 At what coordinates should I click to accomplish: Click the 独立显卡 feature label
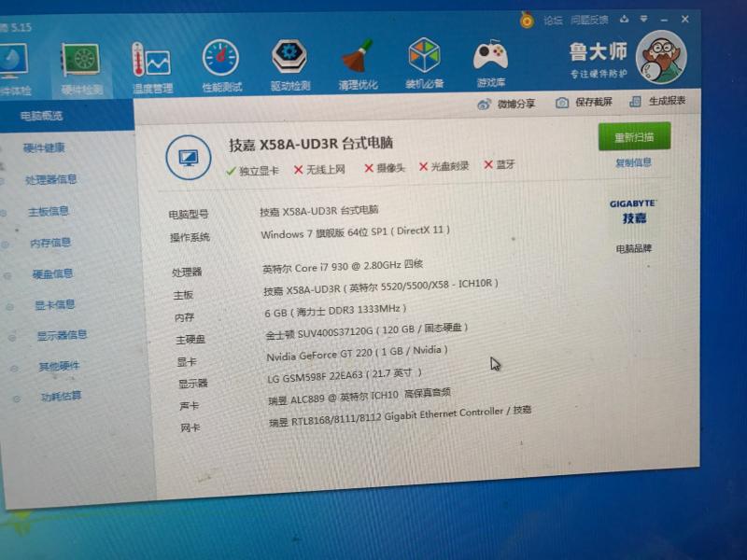260,171
